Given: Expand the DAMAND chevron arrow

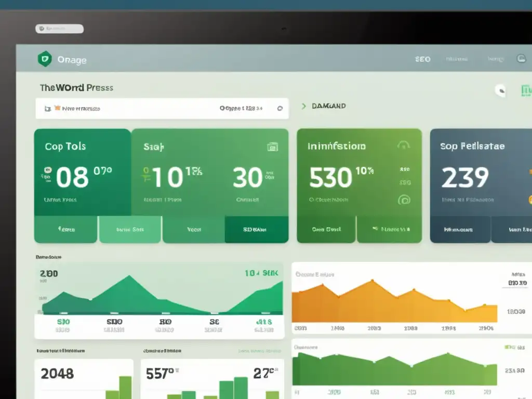Looking at the screenshot, I should (x=303, y=106).
